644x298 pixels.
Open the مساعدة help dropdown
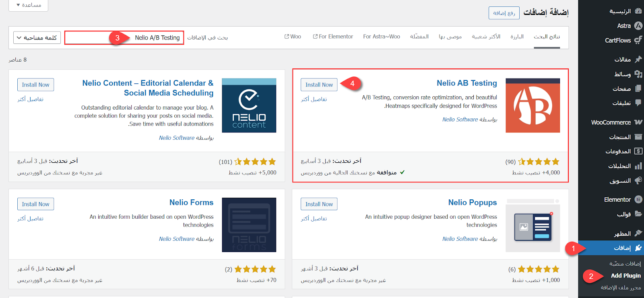pyautogui.click(x=29, y=5)
